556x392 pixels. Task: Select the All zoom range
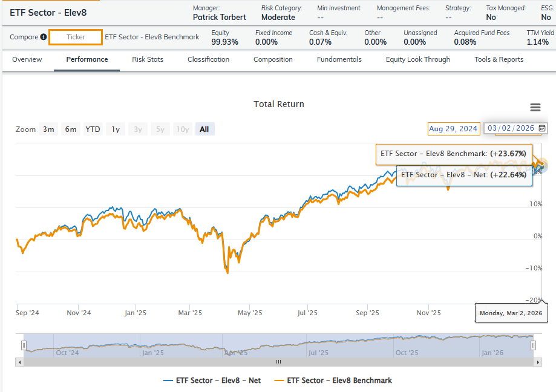click(x=204, y=129)
